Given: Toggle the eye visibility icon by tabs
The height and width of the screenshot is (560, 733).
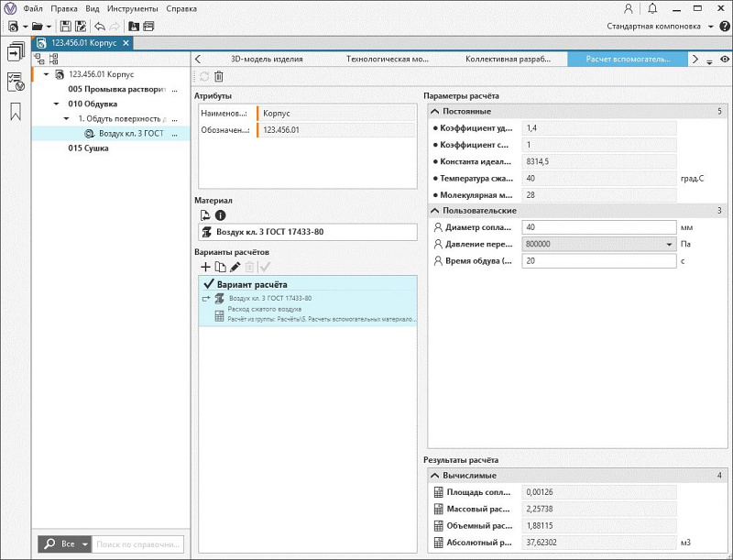Looking at the screenshot, I should pyautogui.click(x=724, y=60).
